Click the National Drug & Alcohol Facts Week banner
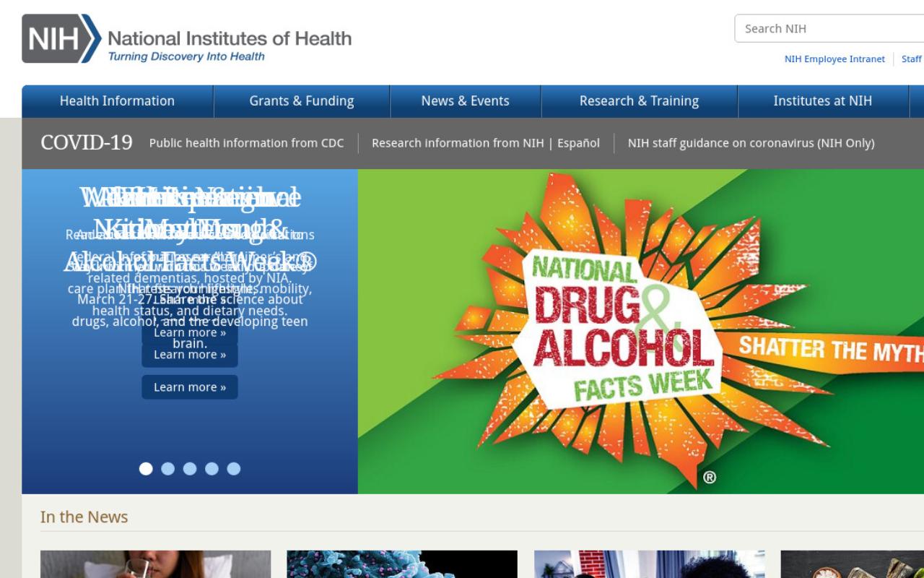The height and width of the screenshot is (578, 924). 641,332
